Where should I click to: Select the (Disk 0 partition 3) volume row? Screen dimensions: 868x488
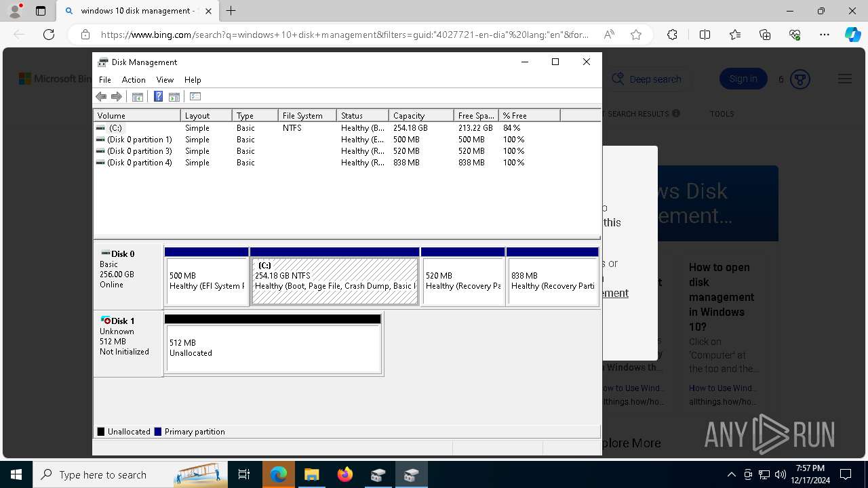pos(347,151)
